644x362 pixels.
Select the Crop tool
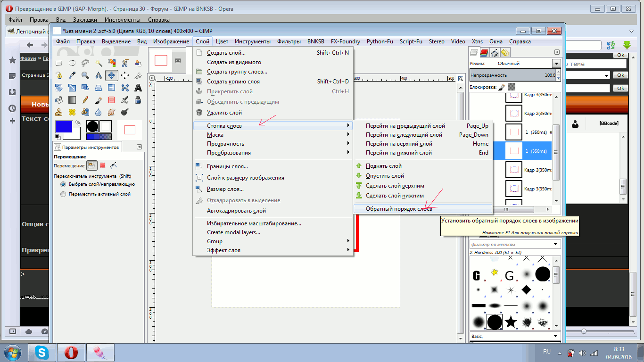[x=138, y=75]
